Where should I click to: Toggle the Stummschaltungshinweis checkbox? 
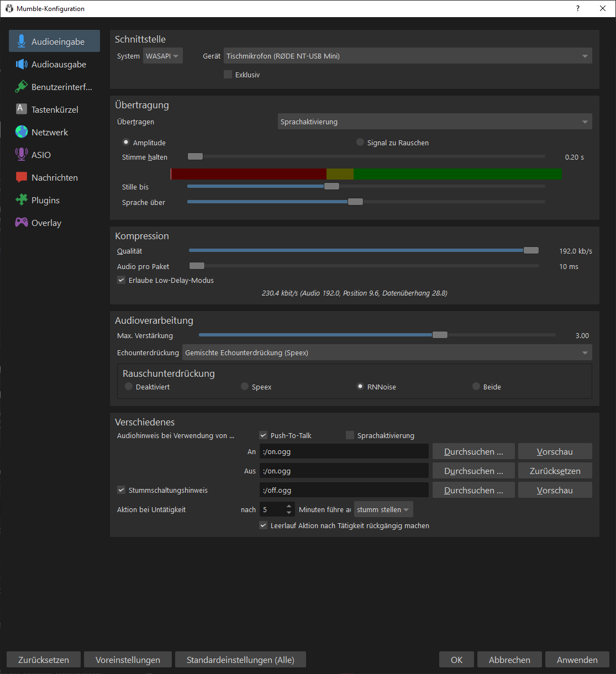click(x=122, y=490)
